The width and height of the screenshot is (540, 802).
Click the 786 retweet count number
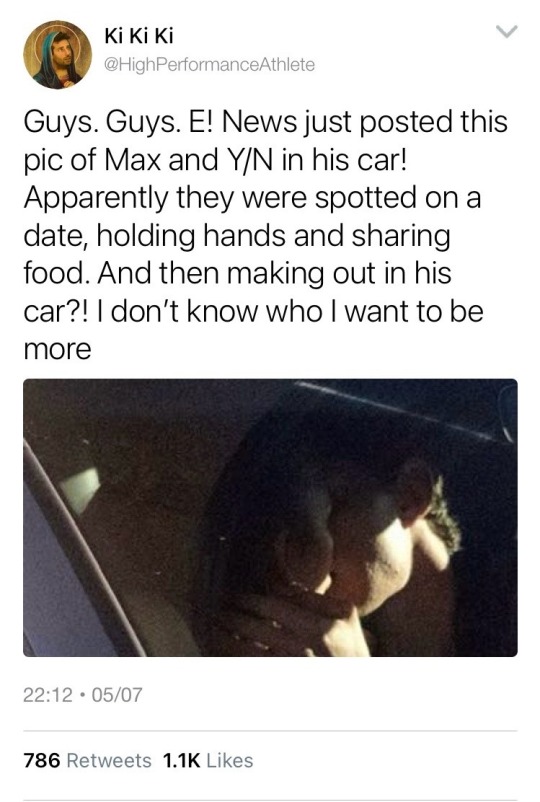[x=42, y=760]
